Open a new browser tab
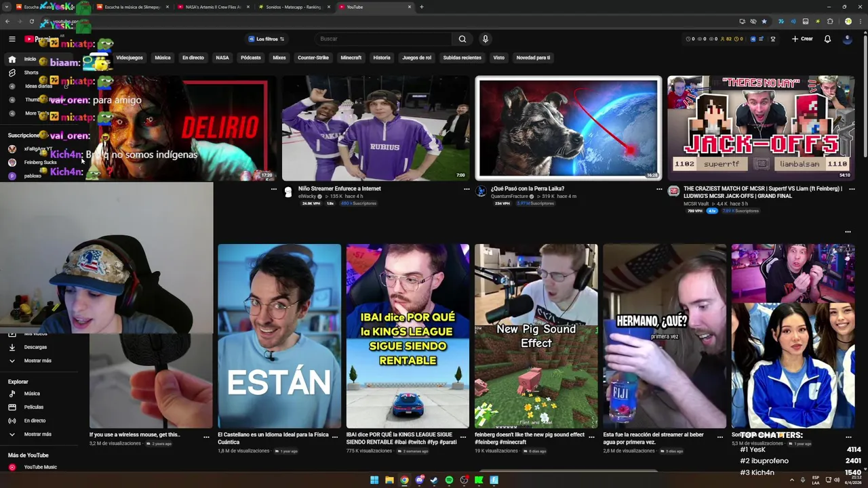Viewport: 868px width, 488px height. click(x=421, y=7)
